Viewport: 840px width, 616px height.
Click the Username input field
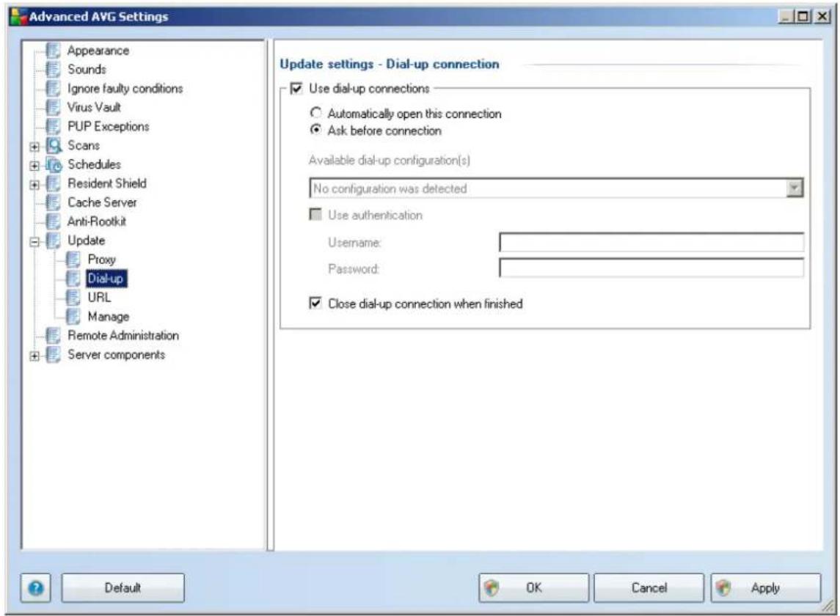[651, 242]
